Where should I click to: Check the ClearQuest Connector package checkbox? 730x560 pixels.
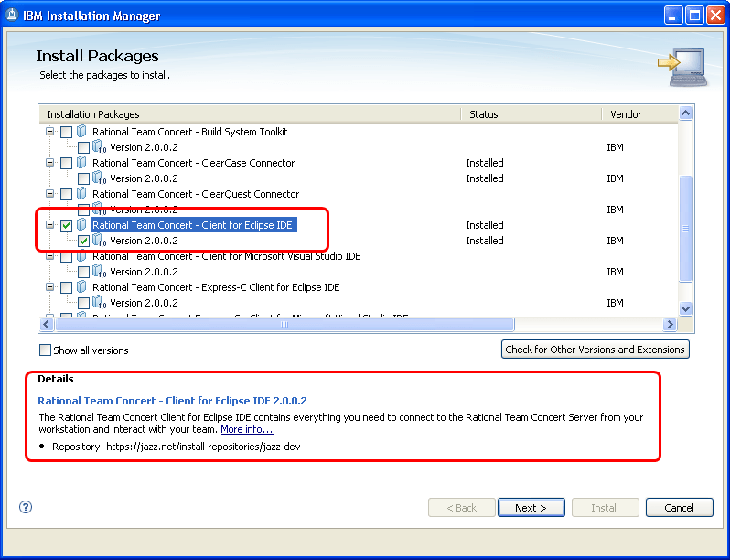pyautogui.click(x=66, y=194)
